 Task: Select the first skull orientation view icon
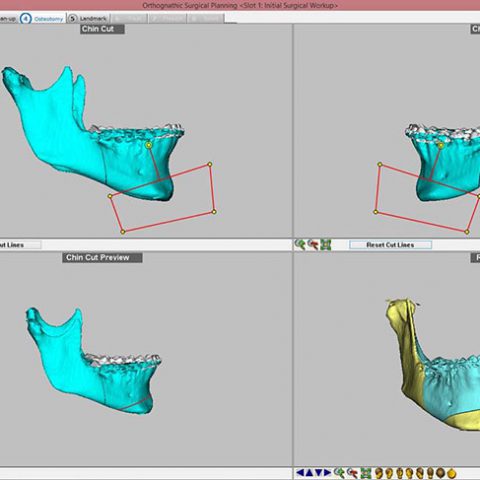(379, 473)
